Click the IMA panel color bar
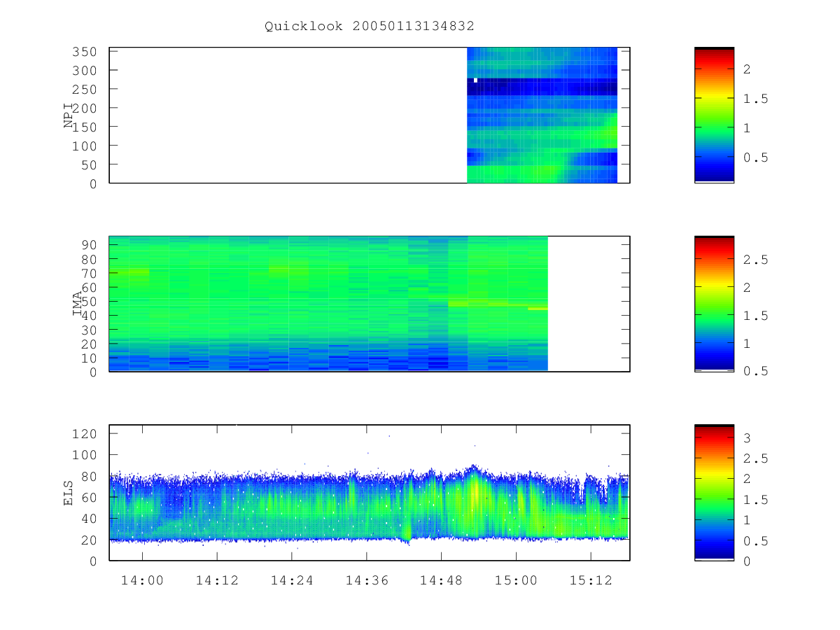Viewport: 840px width, 630px height. coord(714,304)
